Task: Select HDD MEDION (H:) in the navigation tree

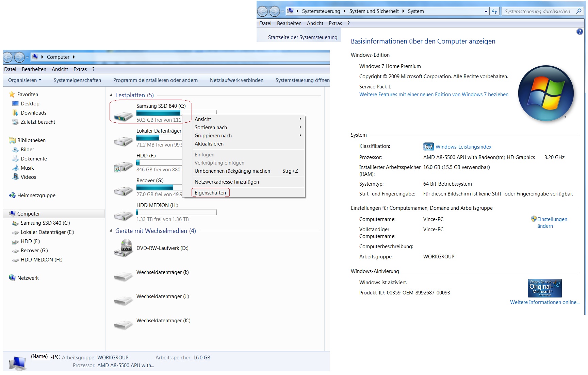Action: (x=42, y=260)
